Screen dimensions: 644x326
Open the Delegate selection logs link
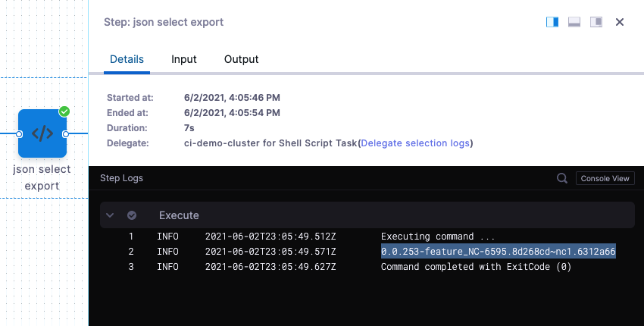point(415,143)
